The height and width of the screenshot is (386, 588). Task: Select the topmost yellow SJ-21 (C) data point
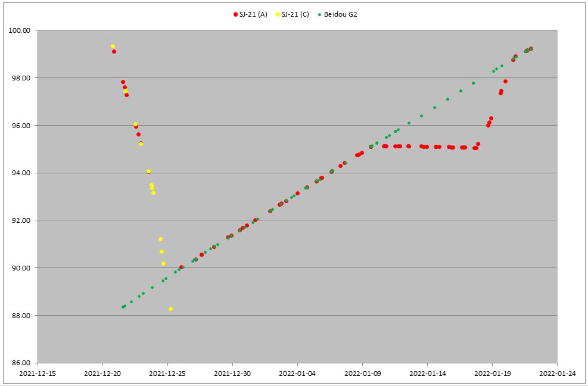coord(113,46)
